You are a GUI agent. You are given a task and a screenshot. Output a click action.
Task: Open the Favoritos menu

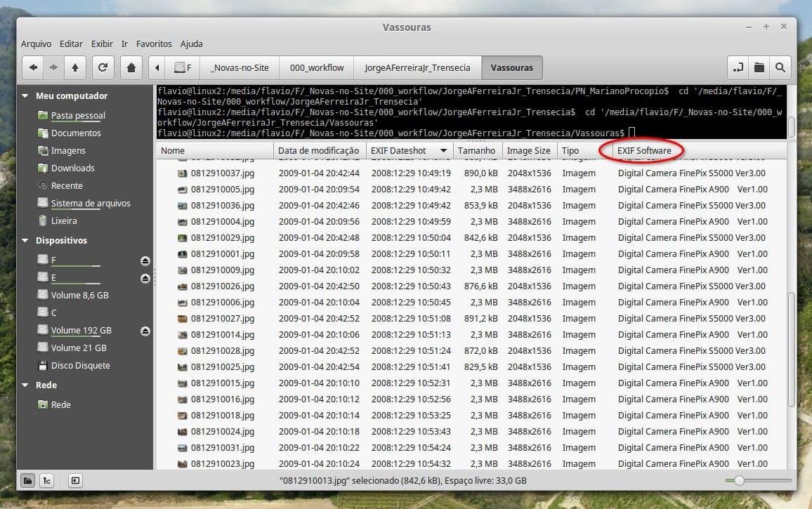point(154,44)
